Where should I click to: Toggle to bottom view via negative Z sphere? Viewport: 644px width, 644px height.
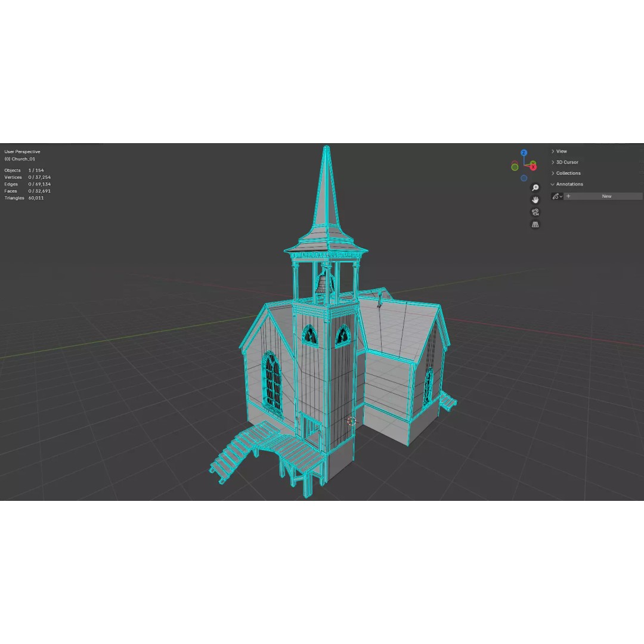[x=524, y=178]
